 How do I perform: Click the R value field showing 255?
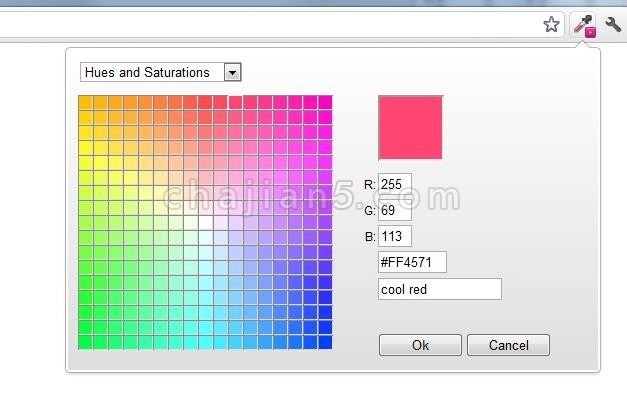395,184
